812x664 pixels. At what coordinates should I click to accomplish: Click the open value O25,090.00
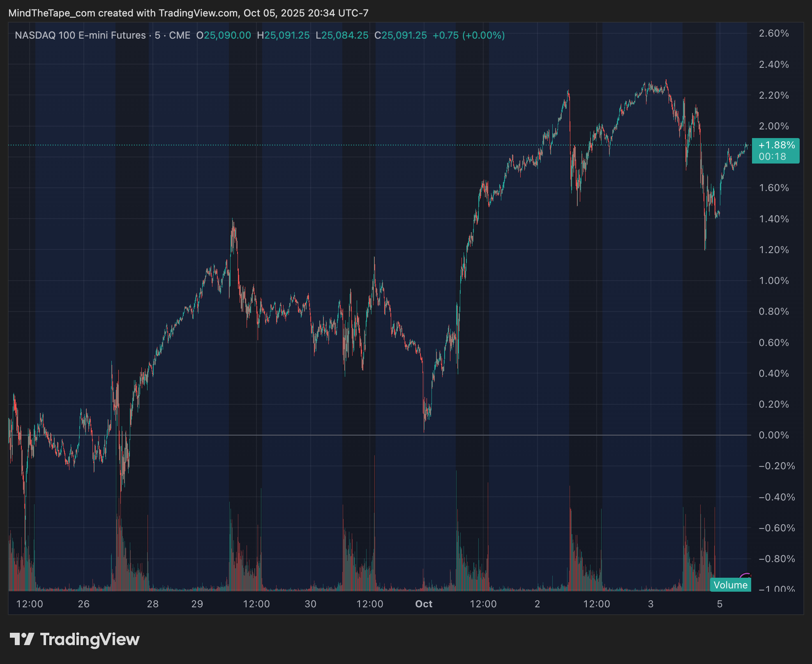pyautogui.click(x=224, y=35)
